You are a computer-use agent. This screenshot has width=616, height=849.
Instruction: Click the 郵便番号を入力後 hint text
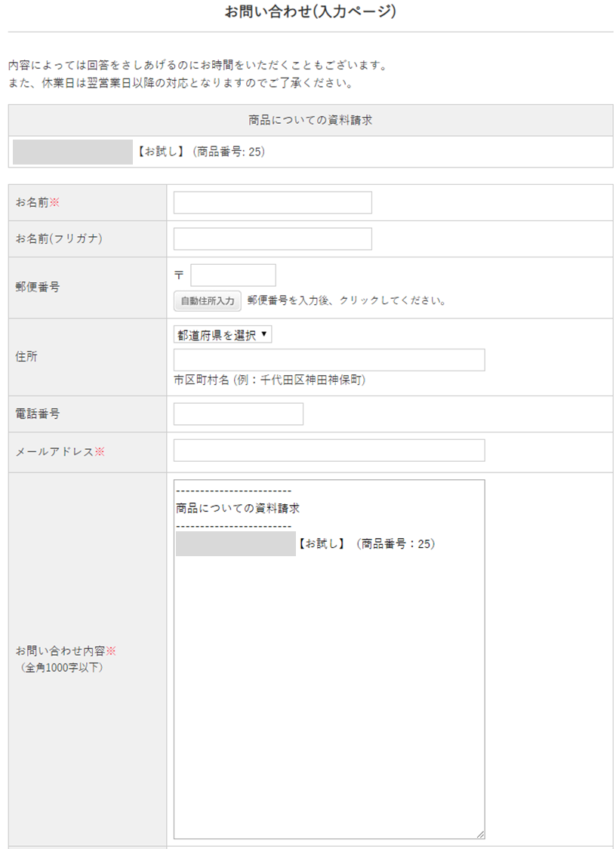coord(346,300)
